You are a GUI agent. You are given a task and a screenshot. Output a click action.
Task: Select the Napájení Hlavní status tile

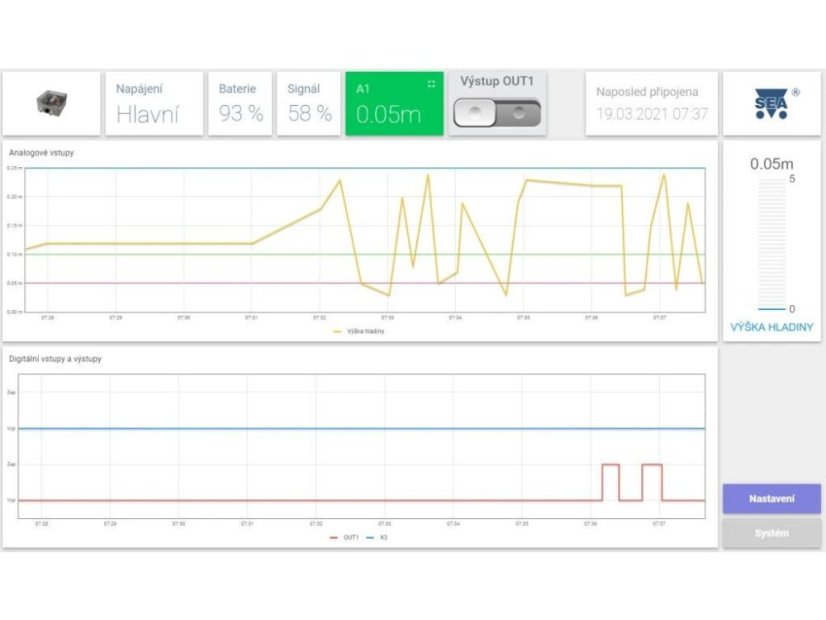click(154, 103)
